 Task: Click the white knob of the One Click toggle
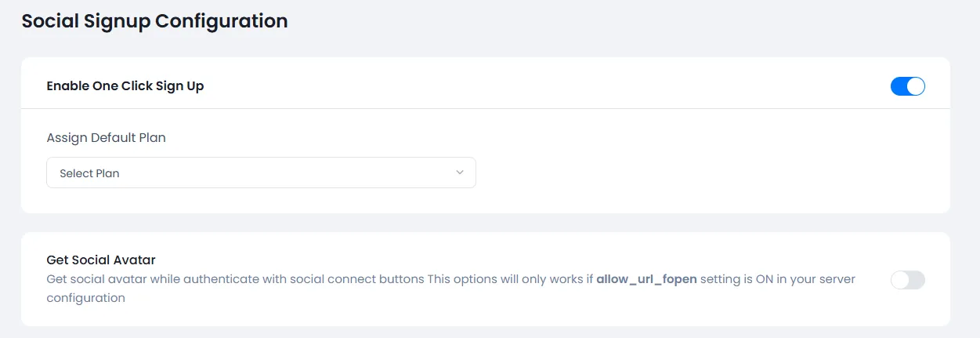916,86
